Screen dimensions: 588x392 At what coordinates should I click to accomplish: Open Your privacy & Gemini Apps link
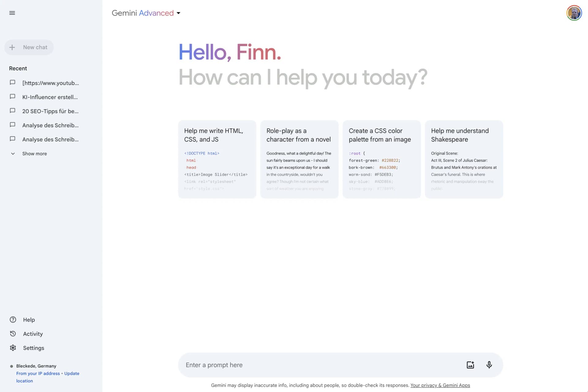pos(440,385)
